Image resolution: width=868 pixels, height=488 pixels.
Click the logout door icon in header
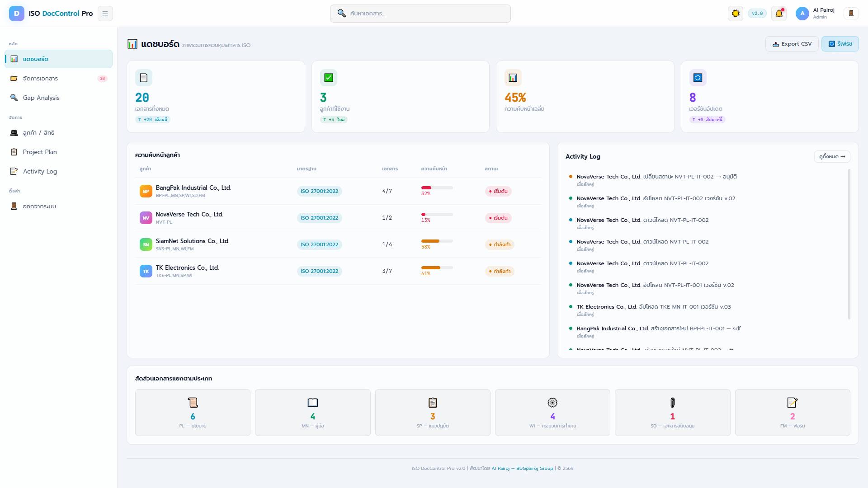coord(851,14)
